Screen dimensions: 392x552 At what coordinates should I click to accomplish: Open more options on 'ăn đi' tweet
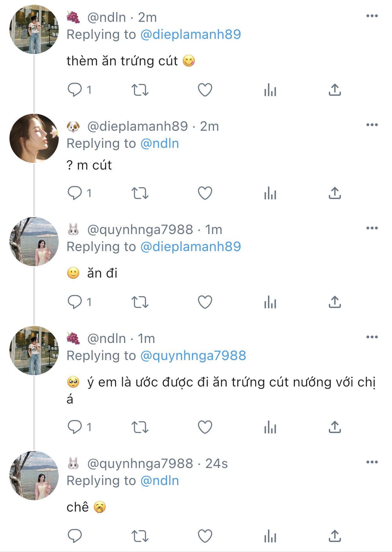tap(372, 228)
